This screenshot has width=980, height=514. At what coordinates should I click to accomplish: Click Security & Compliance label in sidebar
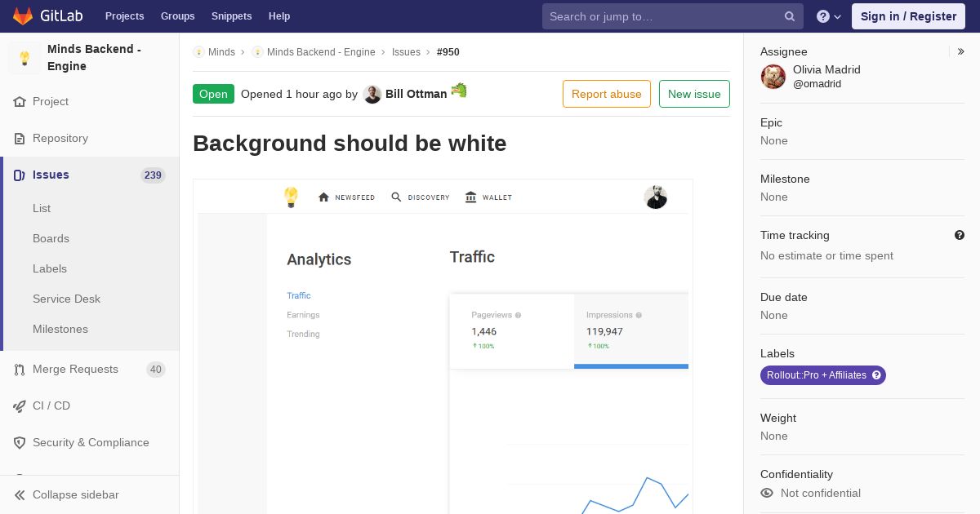(91, 443)
